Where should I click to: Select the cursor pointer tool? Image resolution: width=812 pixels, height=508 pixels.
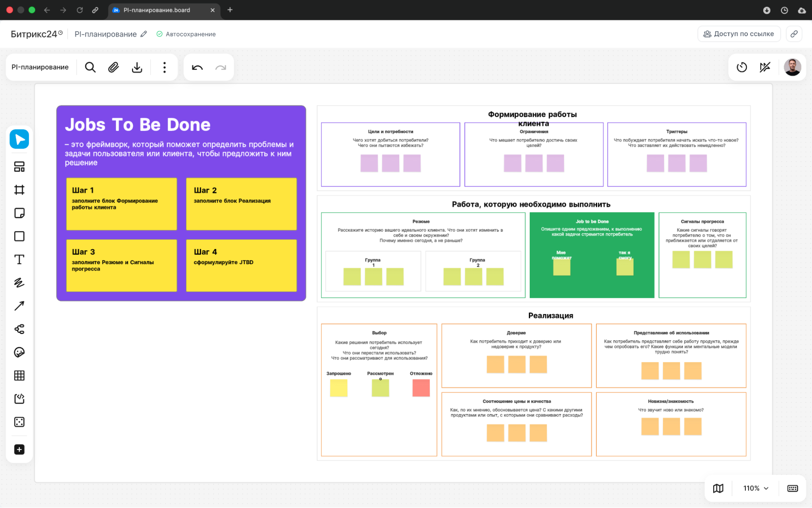point(19,139)
